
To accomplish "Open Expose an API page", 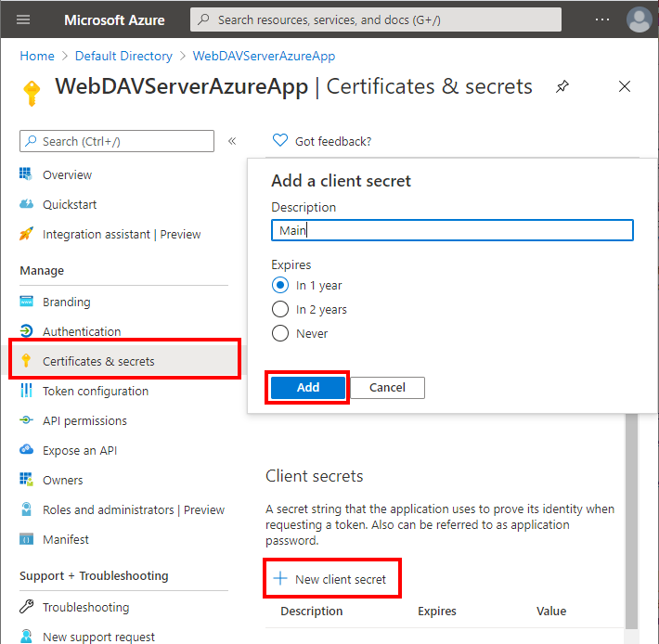I will coord(80,450).
